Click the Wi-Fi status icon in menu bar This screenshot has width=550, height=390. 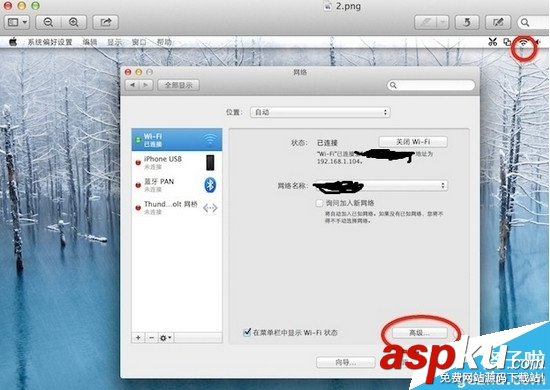(524, 42)
